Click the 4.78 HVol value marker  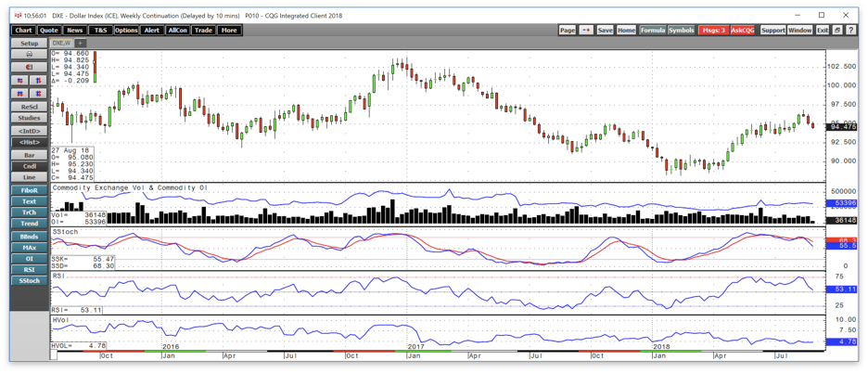842,341
